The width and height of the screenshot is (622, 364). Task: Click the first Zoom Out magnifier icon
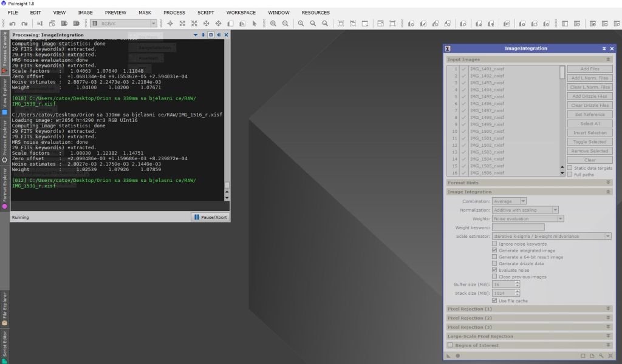tap(285, 24)
